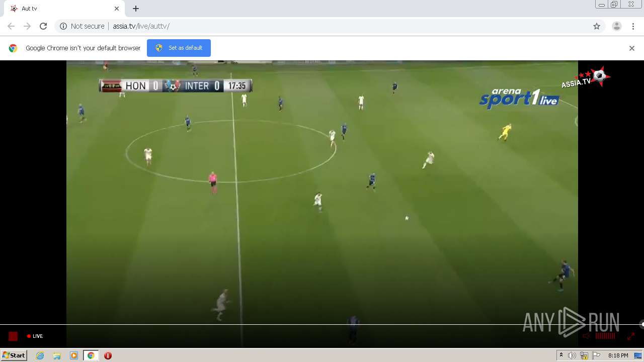Enter fullscreen mode in the video player
The image size is (644, 362).
coord(631,336)
